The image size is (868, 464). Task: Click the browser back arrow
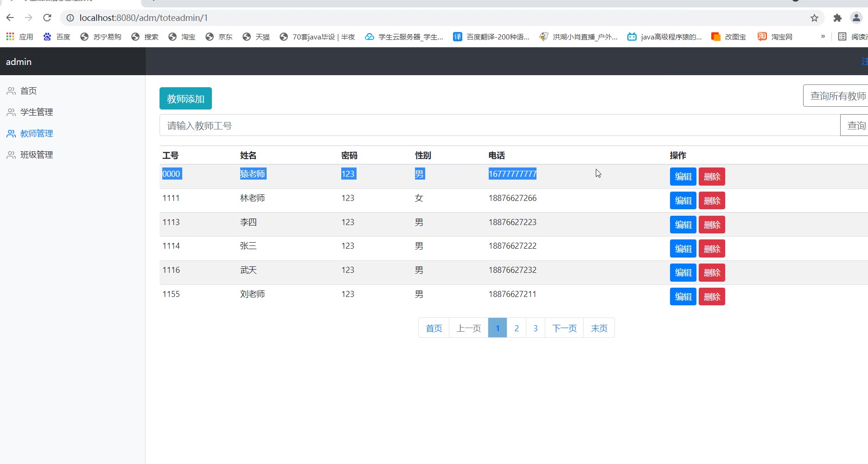pos(10,18)
